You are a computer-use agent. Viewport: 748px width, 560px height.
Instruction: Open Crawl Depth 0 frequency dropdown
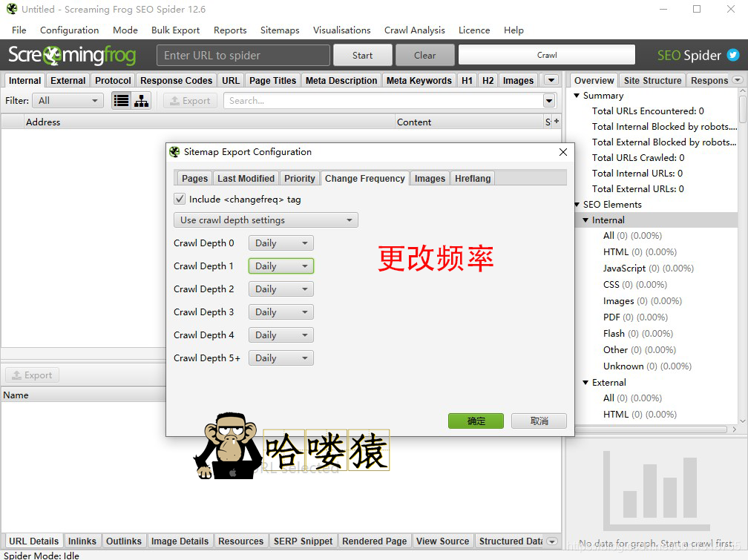(281, 243)
